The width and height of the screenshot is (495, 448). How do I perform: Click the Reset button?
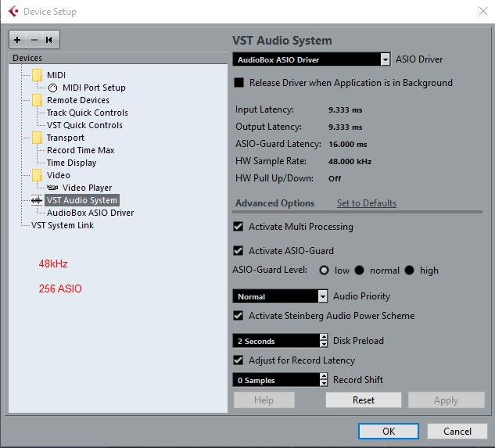coord(364,400)
